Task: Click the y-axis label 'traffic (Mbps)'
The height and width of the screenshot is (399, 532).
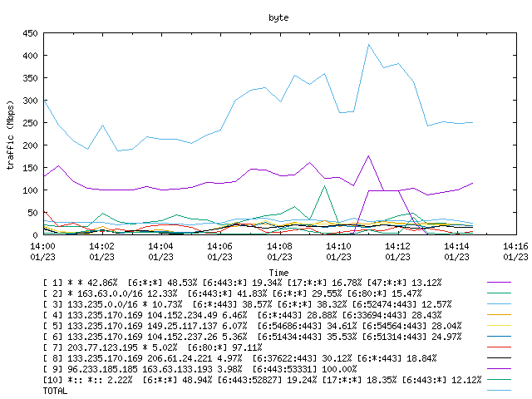Action: coord(10,135)
